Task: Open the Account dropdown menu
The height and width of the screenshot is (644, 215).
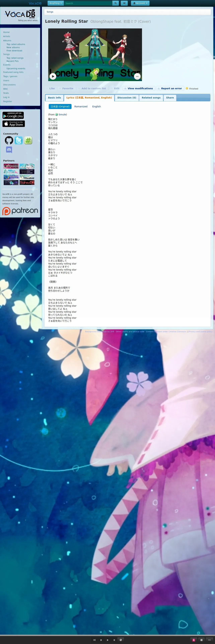Action: [x=140, y=3]
